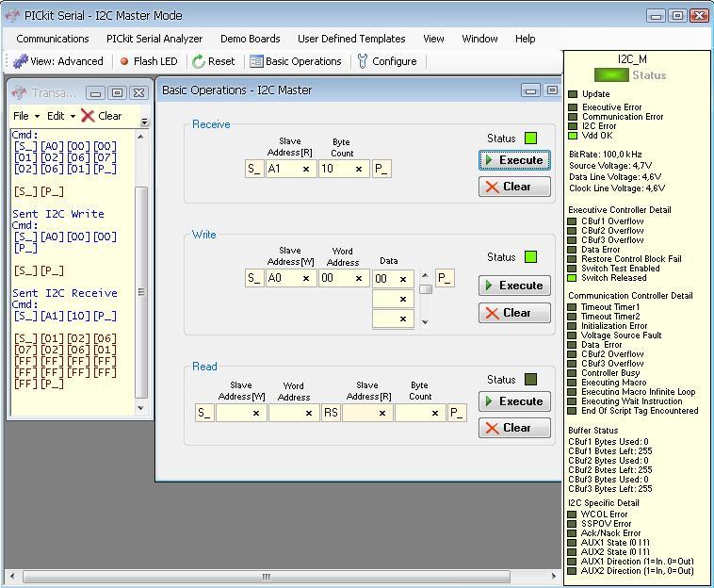Open the User Defined Templates menu
The width and height of the screenshot is (714, 588).
(x=351, y=39)
